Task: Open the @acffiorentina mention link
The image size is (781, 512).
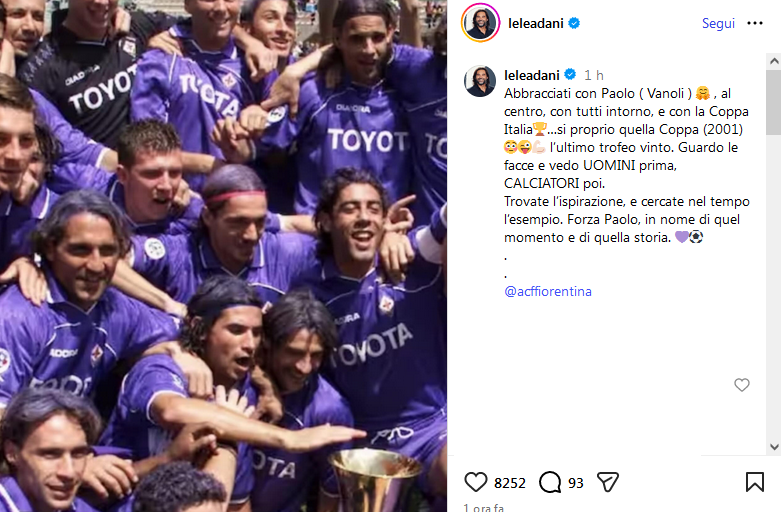Action: [x=548, y=291]
